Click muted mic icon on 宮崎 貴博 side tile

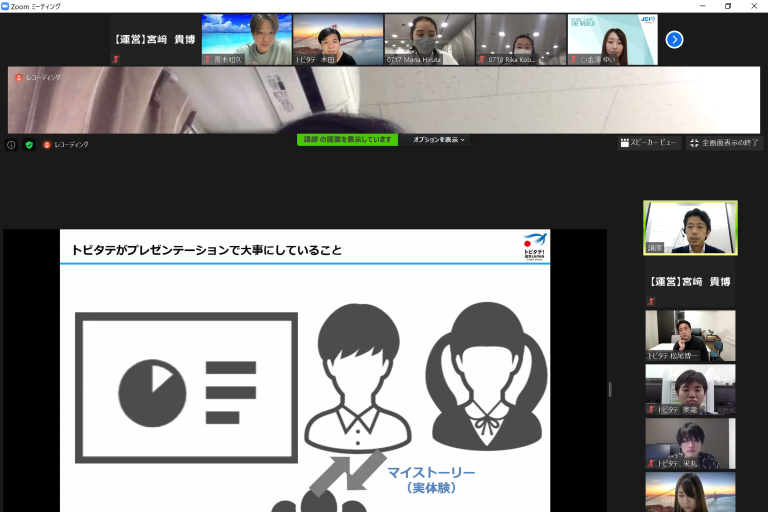tap(650, 300)
